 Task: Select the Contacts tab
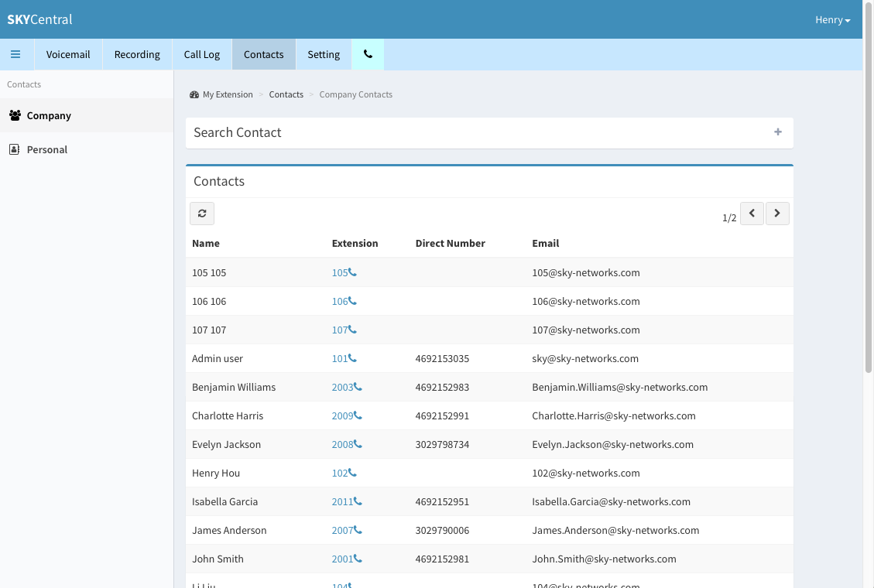264,55
